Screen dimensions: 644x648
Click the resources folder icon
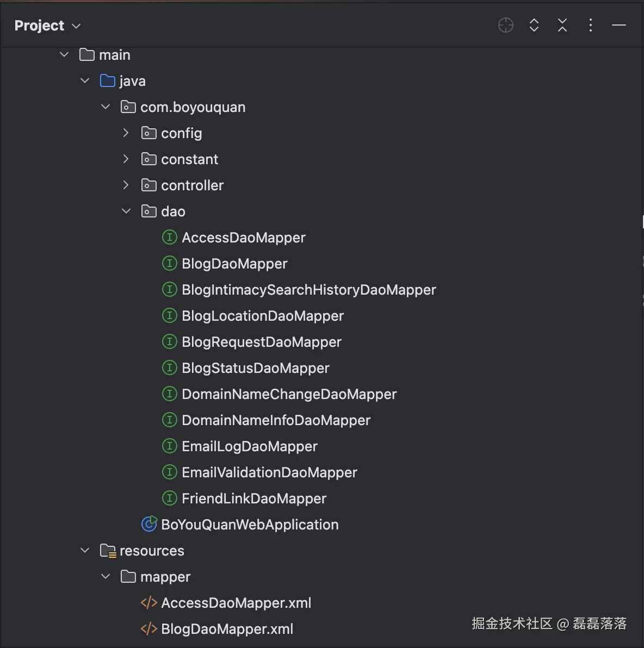[108, 551]
